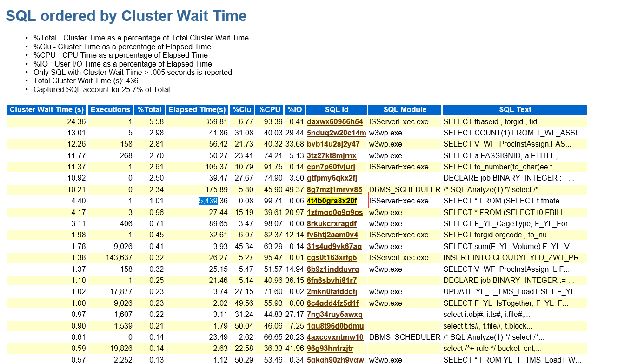Follow link fv5htj2aam0v4
This screenshot has width=644, height=363.
[332, 235]
